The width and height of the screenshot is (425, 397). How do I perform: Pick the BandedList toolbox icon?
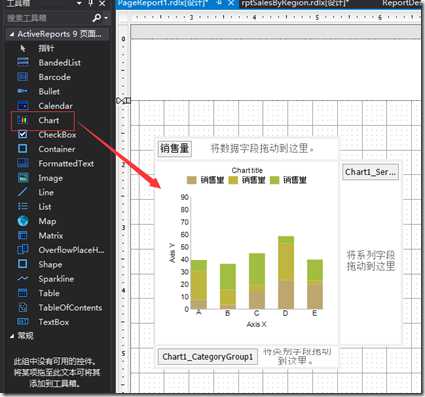[23, 62]
